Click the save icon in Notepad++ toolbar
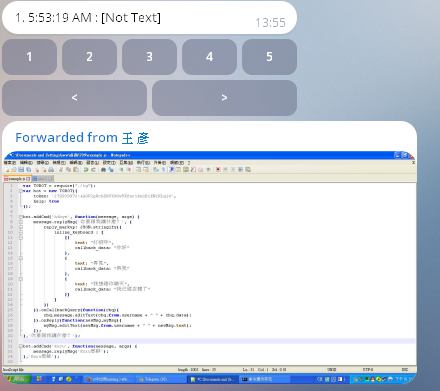The width and height of the screenshot is (440, 391). click(21, 170)
